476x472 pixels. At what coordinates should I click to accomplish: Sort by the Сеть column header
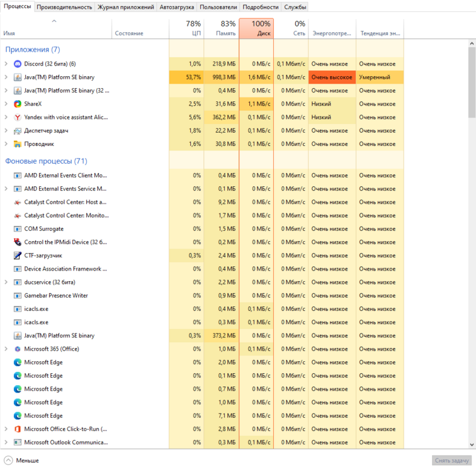[291, 28]
